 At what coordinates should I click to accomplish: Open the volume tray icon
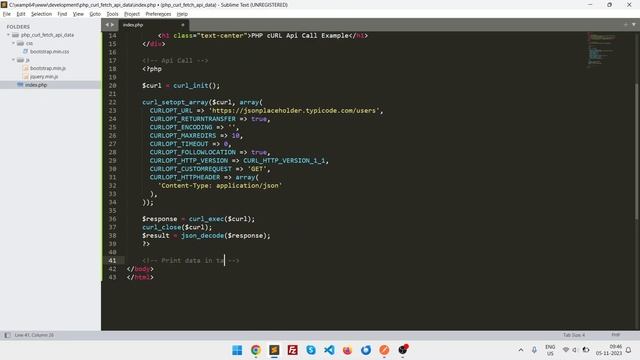[575, 350]
